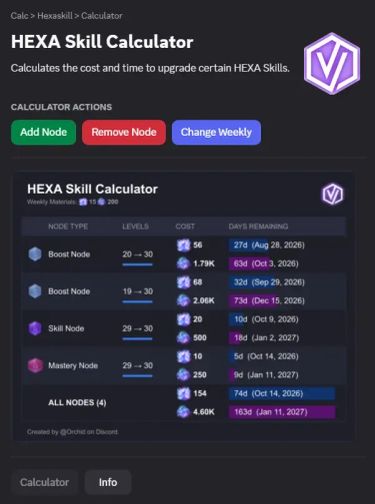Click the Calc breadcrumb link
This screenshot has width=375, height=504.
pyautogui.click(x=19, y=16)
